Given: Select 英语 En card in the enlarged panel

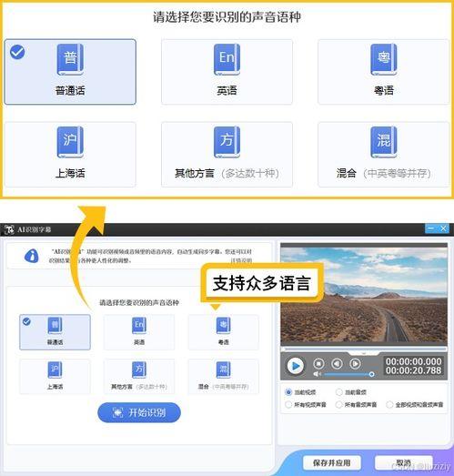Looking at the screenshot, I should pyautogui.click(x=227, y=72).
